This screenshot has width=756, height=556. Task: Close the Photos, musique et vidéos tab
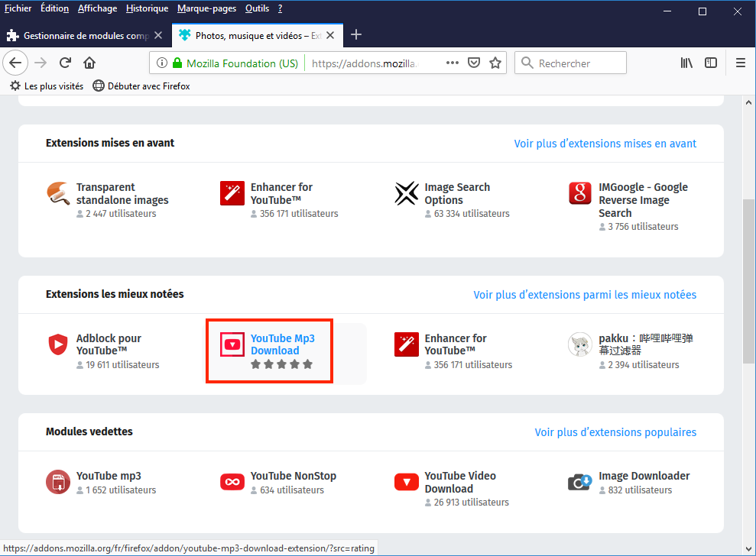330,35
